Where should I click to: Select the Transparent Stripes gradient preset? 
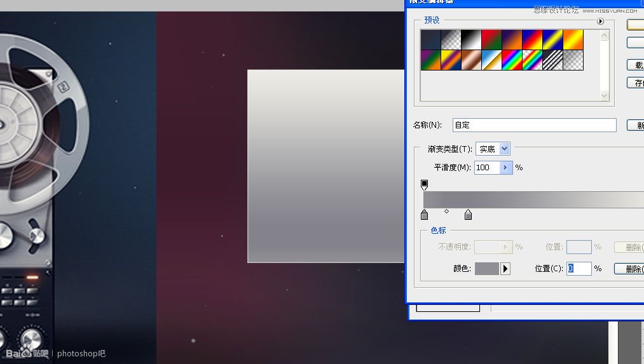click(552, 60)
